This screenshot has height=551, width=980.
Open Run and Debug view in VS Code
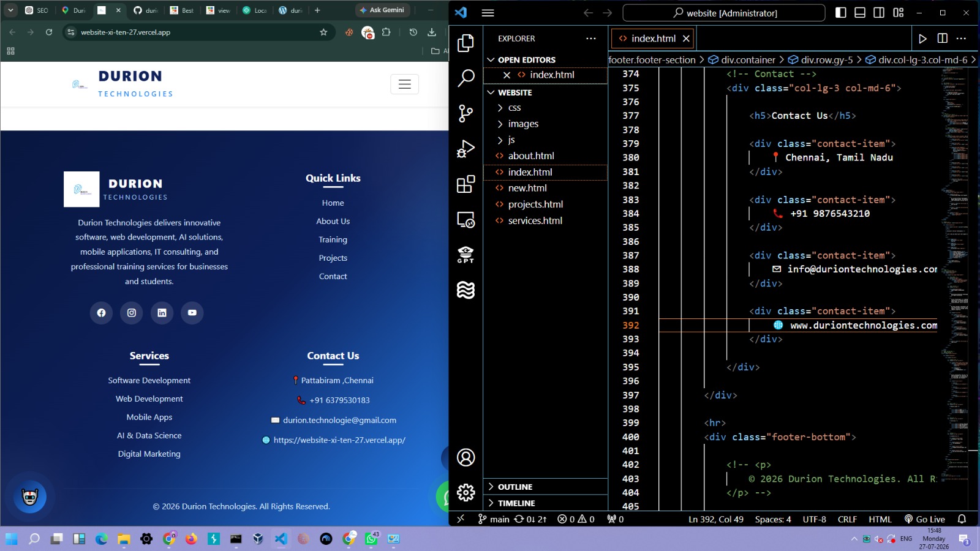pyautogui.click(x=466, y=149)
